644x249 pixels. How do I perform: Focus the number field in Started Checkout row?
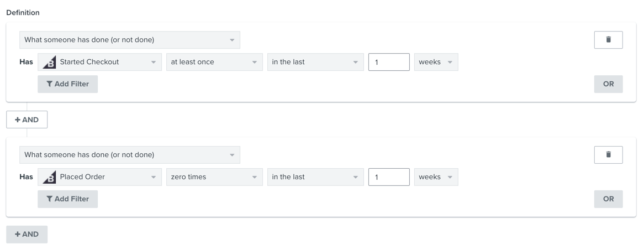(x=389, y=62)
